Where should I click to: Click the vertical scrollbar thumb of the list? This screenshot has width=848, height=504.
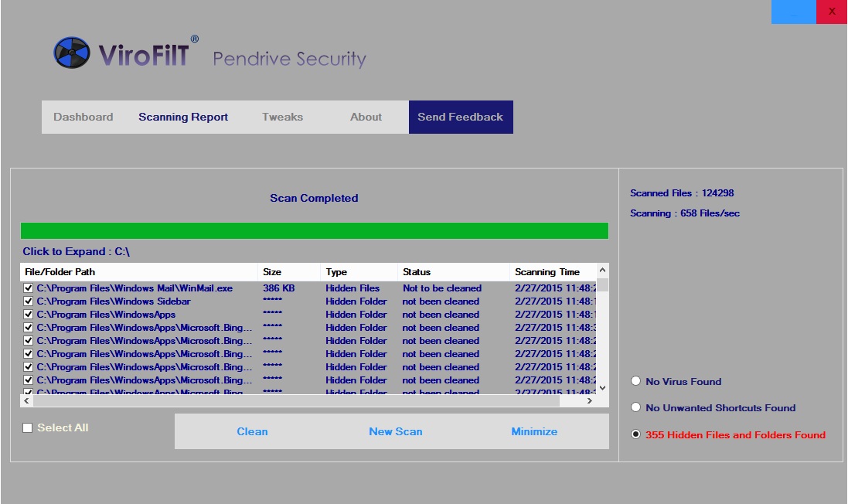602,284
